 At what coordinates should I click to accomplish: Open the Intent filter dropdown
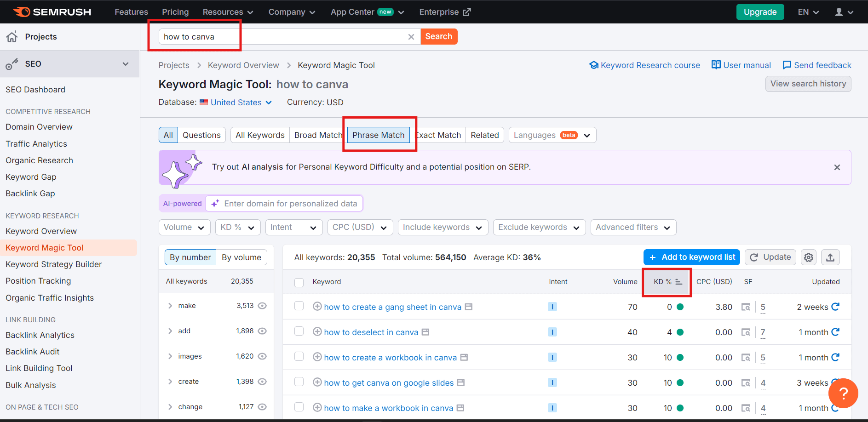[x=294, y=227]
